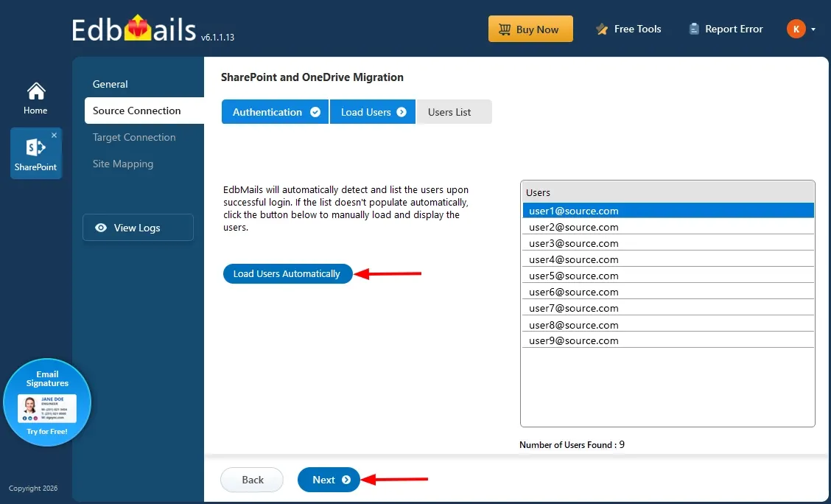
Task: Select user5@source.com in the Users list
Action: [668, 276]
